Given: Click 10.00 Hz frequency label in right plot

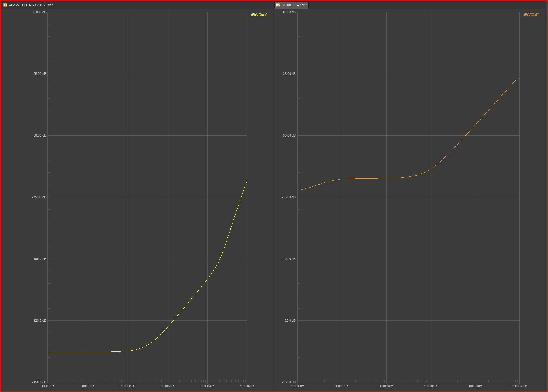Looking at the screenshot, I should [x=298, y=386].
